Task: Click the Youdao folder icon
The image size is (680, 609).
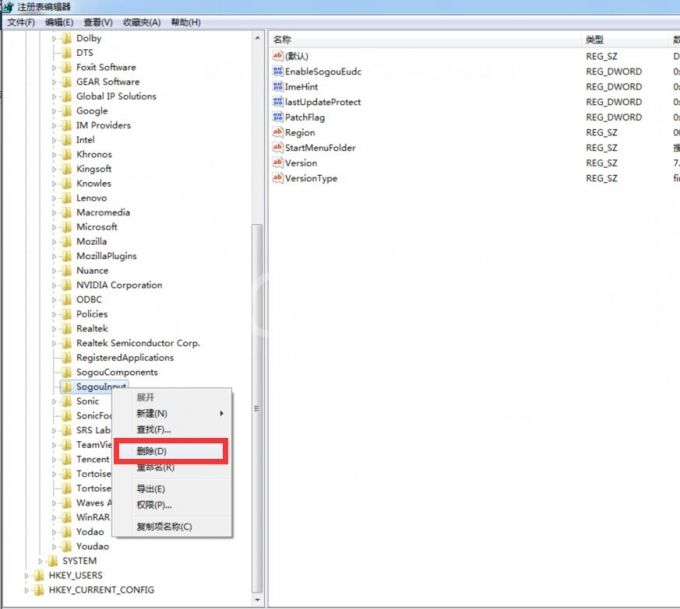Action: pos(66,547)
